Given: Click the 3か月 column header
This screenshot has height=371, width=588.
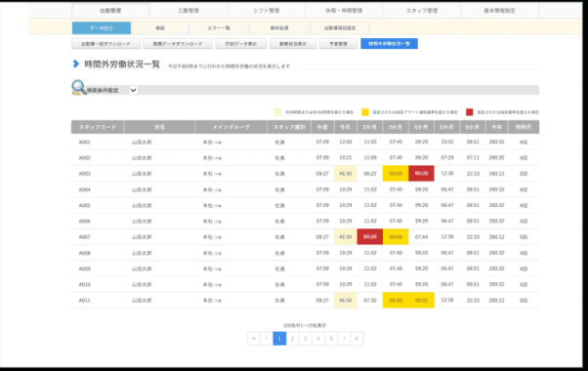Looking at the screenshot, I should point(396,127).
